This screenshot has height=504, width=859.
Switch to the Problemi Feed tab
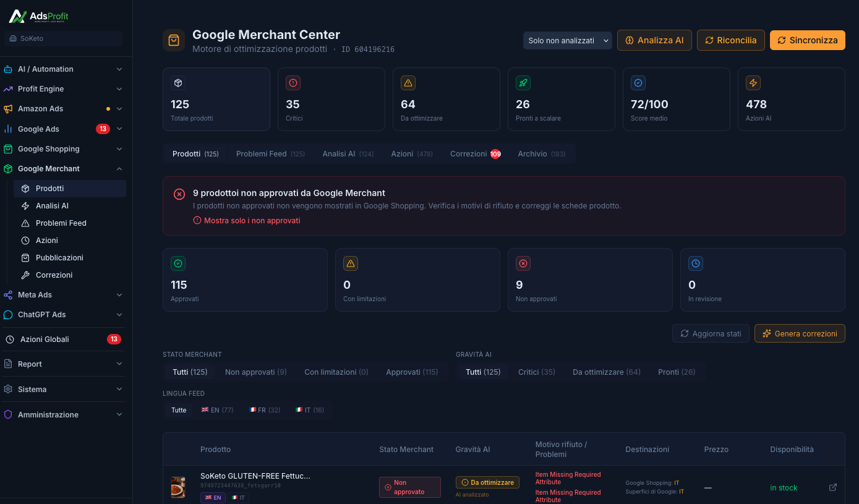tap(270, 154)
